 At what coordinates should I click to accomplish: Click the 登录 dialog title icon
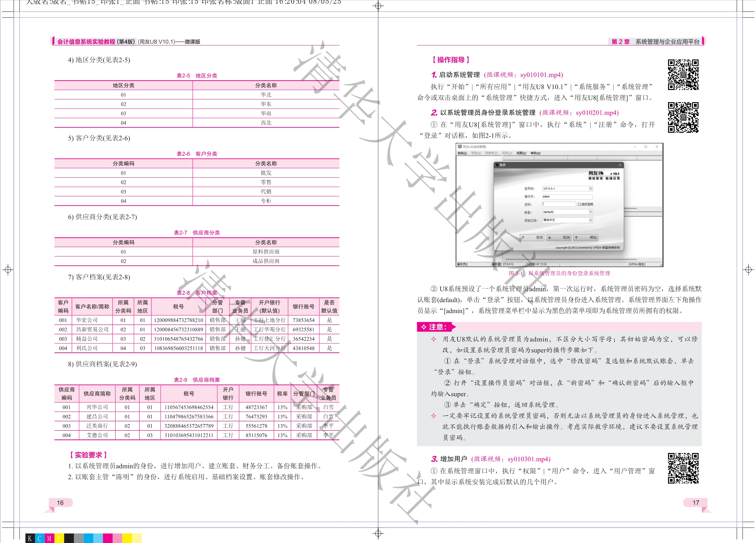click(x=497, y=165)
